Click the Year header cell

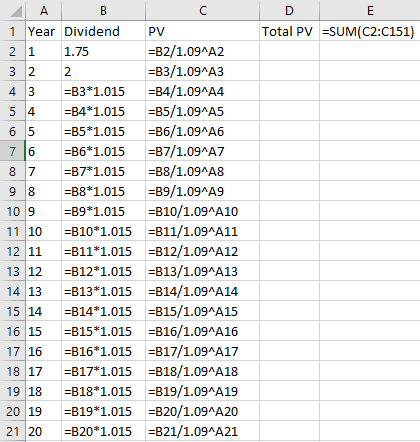pos(43,31)
